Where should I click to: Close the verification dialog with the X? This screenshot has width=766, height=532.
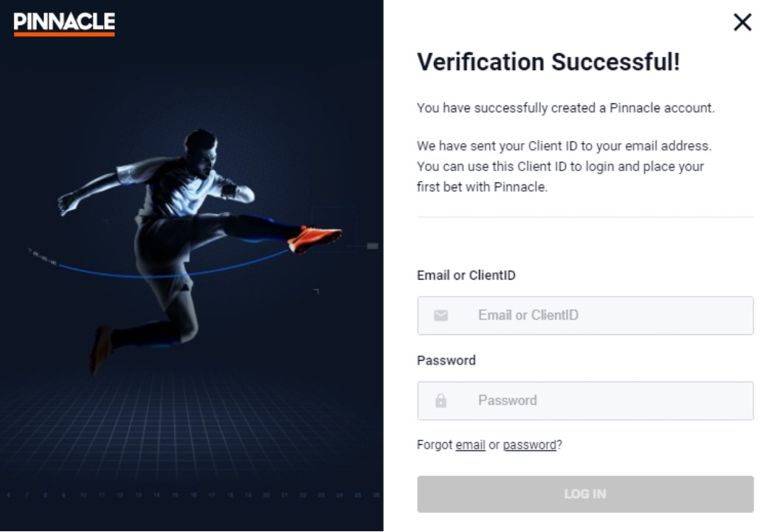click(742, 23)
